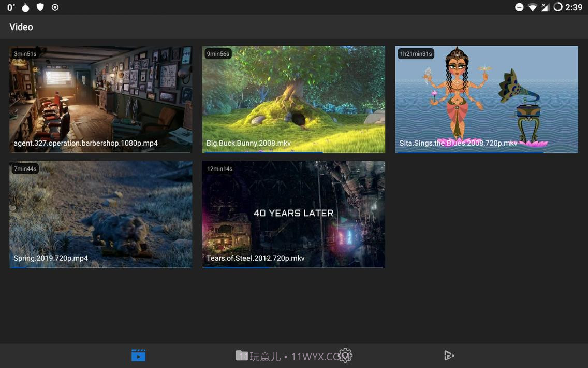
Task: Tap the circular record icon top left
Action: 56,7
